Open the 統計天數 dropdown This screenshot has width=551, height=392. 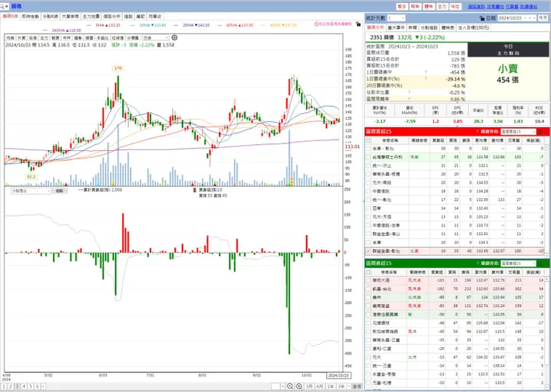click(396, 18)
